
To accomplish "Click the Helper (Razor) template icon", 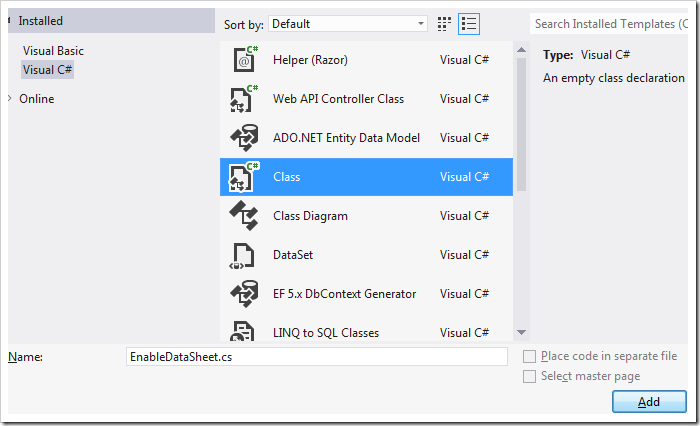I will coord(245,59).
